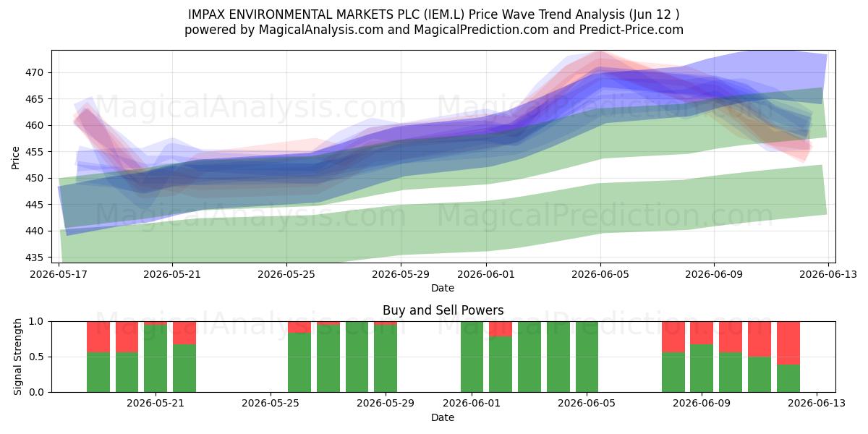868x434 pixels.
Task: Click the 2026-06-05 tick under Buy and Sell Powers
Action: point(587,404)
